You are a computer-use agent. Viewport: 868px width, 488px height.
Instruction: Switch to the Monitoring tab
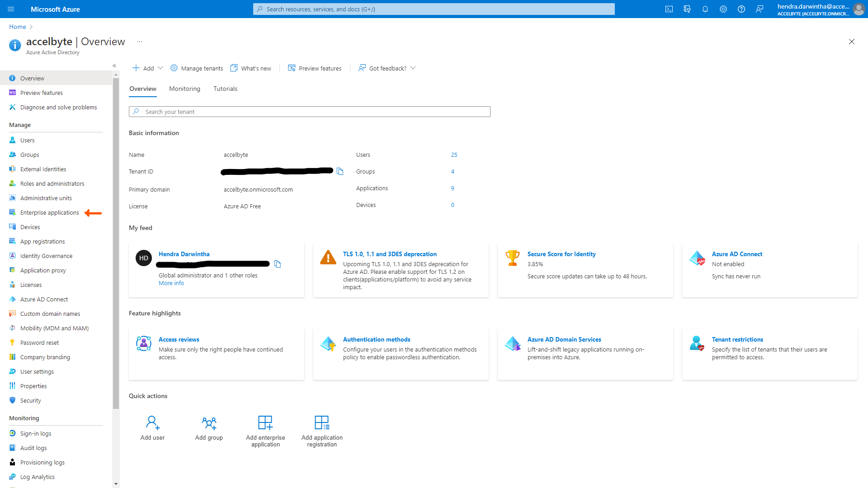[184, 89]
